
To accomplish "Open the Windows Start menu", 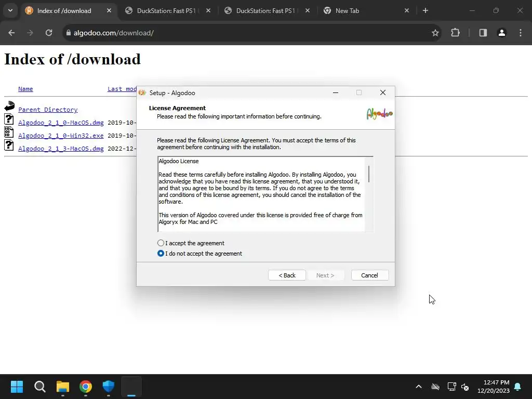I will 17,387.
